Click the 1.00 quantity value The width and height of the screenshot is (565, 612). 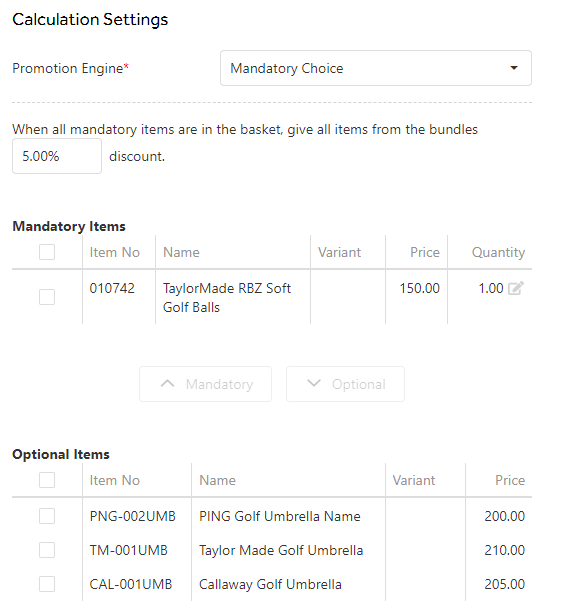point(491,288)
